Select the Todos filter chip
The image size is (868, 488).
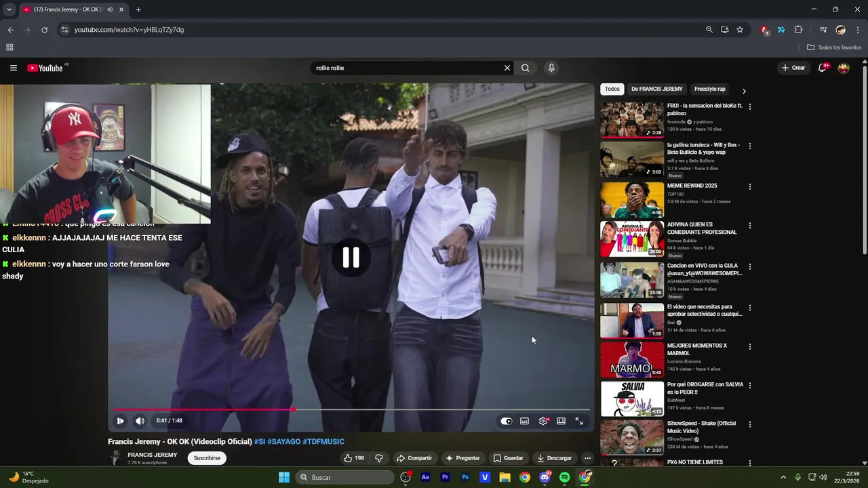coord(612,89)
